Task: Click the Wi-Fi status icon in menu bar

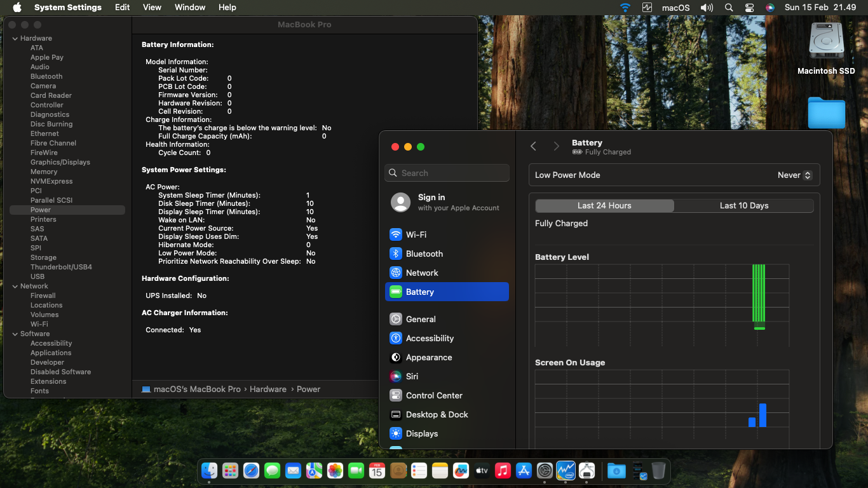Action: [x=625, y=8]
